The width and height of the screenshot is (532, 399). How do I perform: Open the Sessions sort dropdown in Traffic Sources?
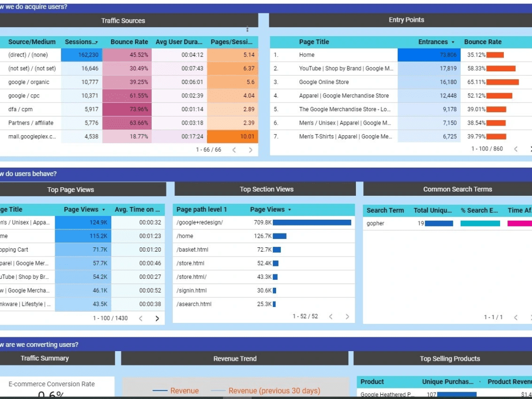click(96, 42)
